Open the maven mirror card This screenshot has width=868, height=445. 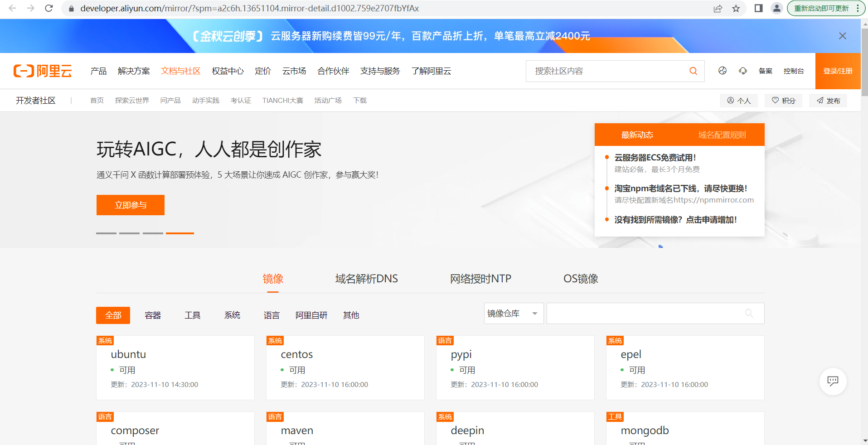[x=345, y=428]
